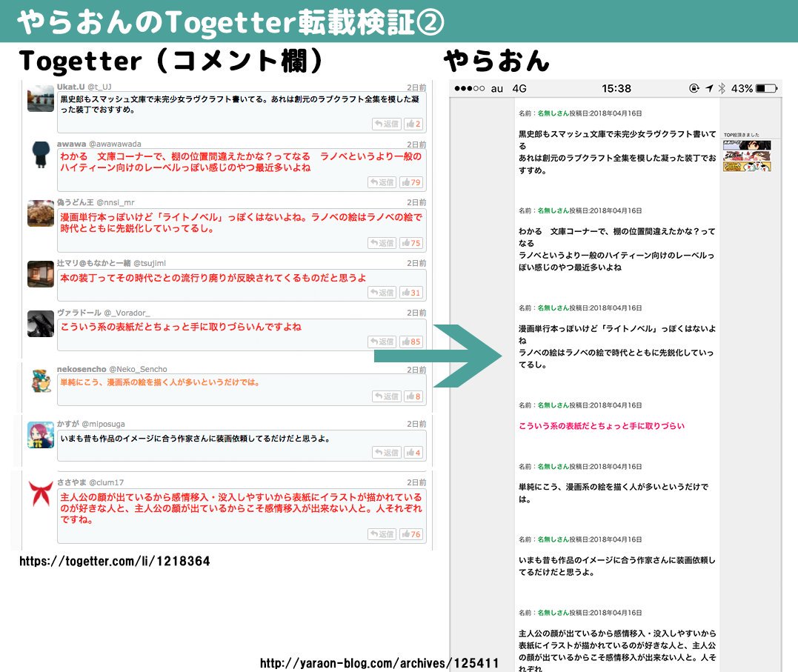Tap the rotation lock status icon
This screenshot has height=672, width=798.
pos(694,89)
